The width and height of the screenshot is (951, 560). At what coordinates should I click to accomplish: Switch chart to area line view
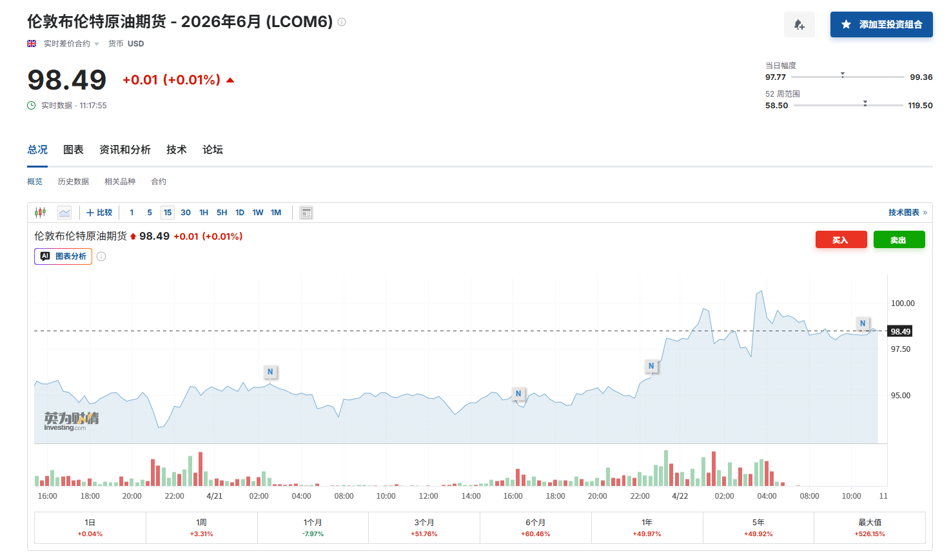tap(64, 213)
